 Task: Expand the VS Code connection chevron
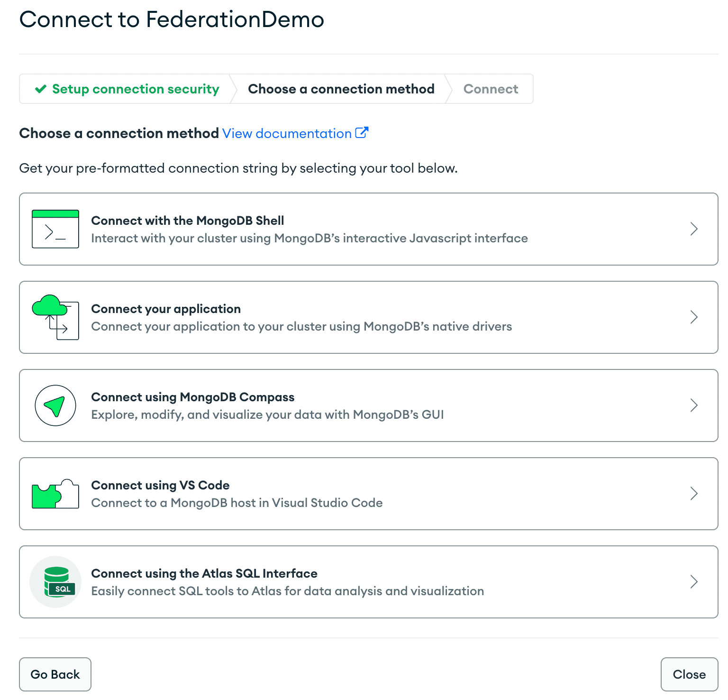pyautogui.click(x=694, y=494)
